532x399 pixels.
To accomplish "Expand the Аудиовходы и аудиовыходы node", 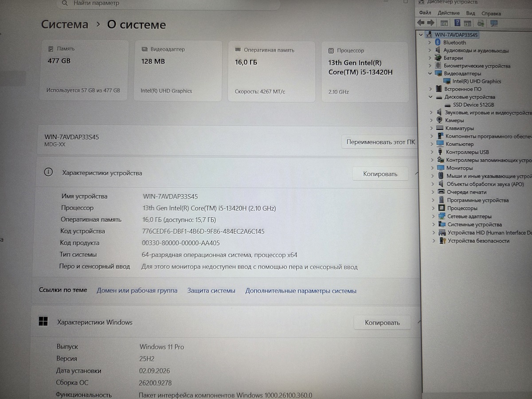I will [x=430, y=51].
